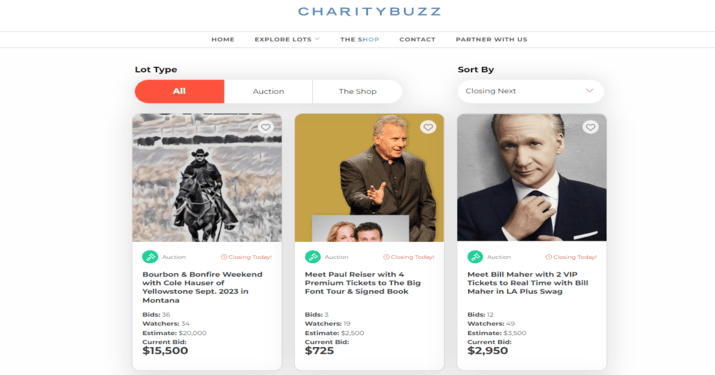The height and width of the screenshot is (375, 715).
Task: Go to the Home nav item
Action: [223, 40]
